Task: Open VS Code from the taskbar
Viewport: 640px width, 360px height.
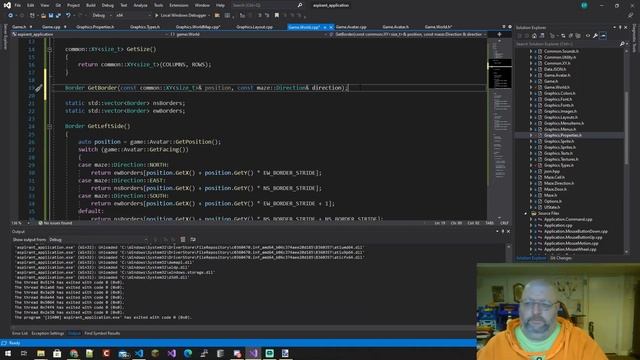Action: (x=139, y=353)
